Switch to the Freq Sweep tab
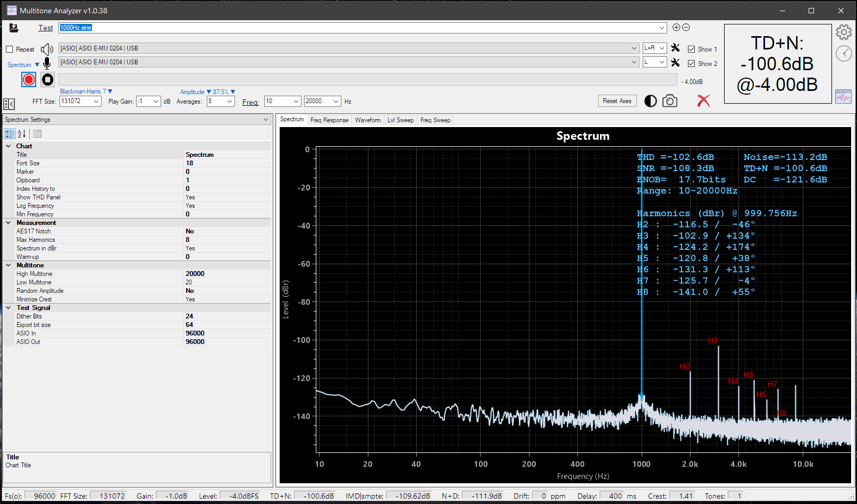Screen dimensions: 857x504 point(435,120)
